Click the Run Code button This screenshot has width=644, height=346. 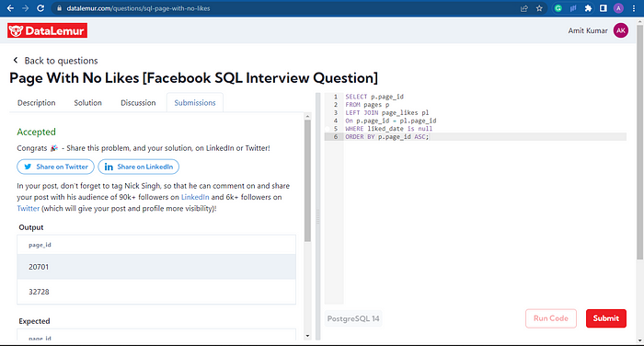(x=551, y=318)
